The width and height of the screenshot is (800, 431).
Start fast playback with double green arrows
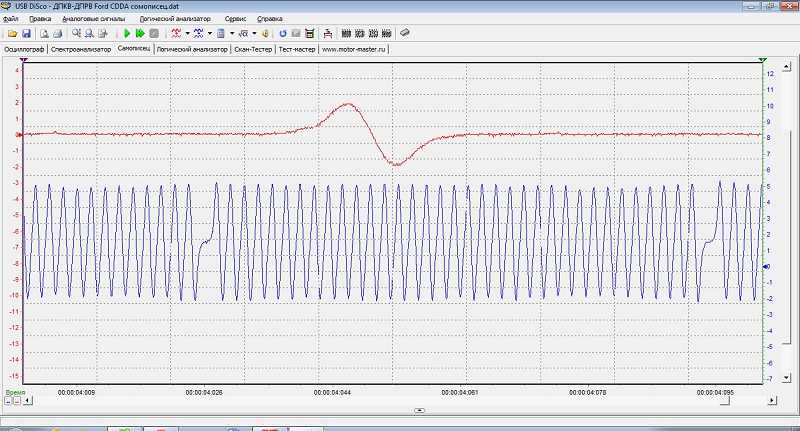tap(140, 34)
